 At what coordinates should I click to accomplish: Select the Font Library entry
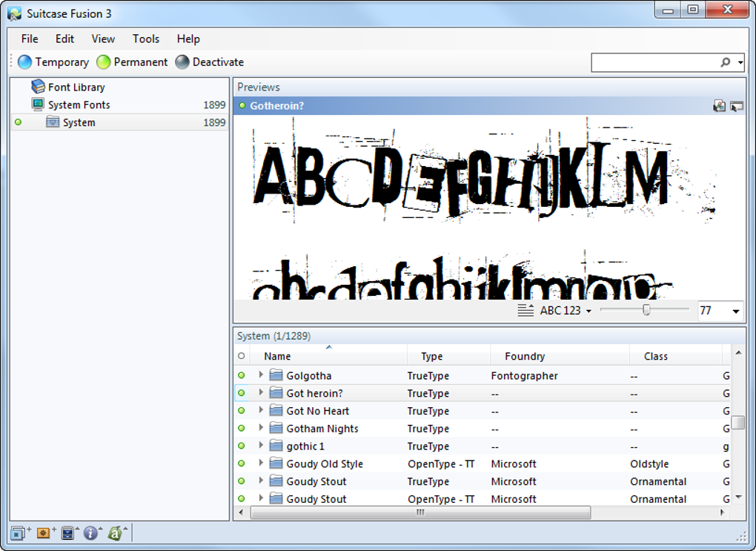[x=76, y=88]
